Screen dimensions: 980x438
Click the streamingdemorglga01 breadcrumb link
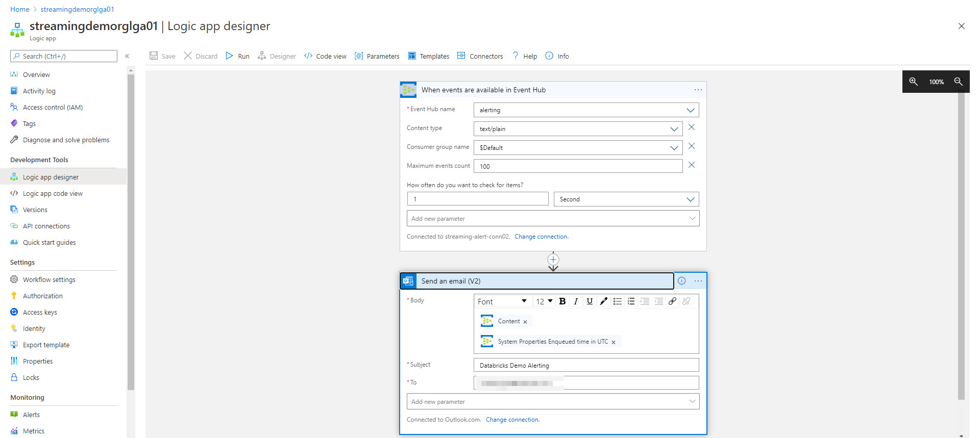tap(78, 9)
